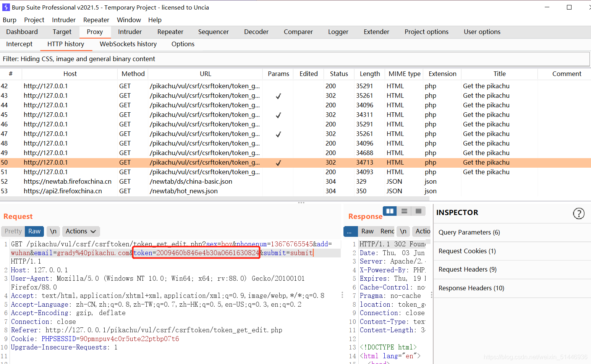Select top/bottom split layout icon

(x=404, y=211)
